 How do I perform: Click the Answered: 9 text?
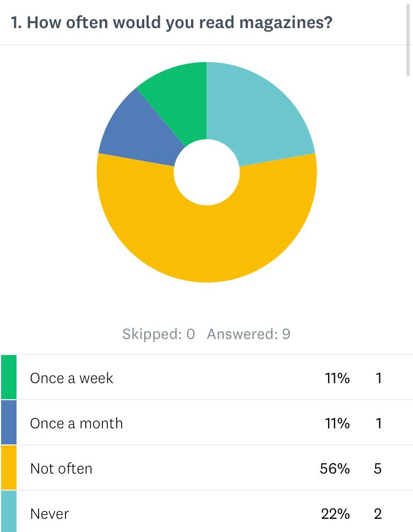pos(248,334)
